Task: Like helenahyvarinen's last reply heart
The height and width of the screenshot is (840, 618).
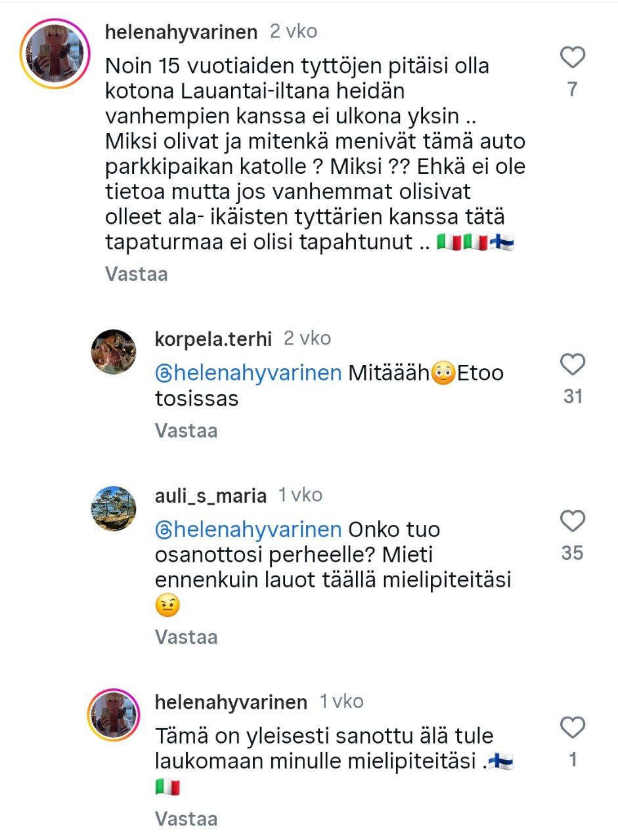Action: point(573,728)
